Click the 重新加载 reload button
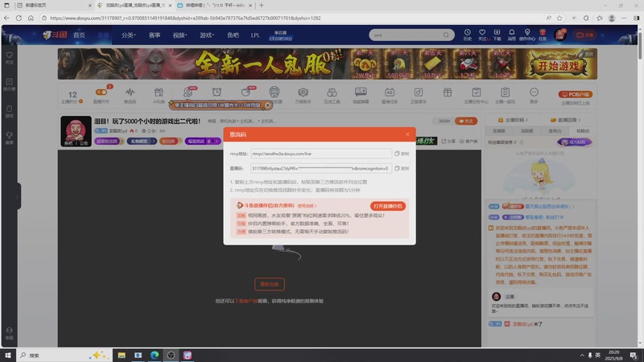644x362 pixels. (270, 284)
